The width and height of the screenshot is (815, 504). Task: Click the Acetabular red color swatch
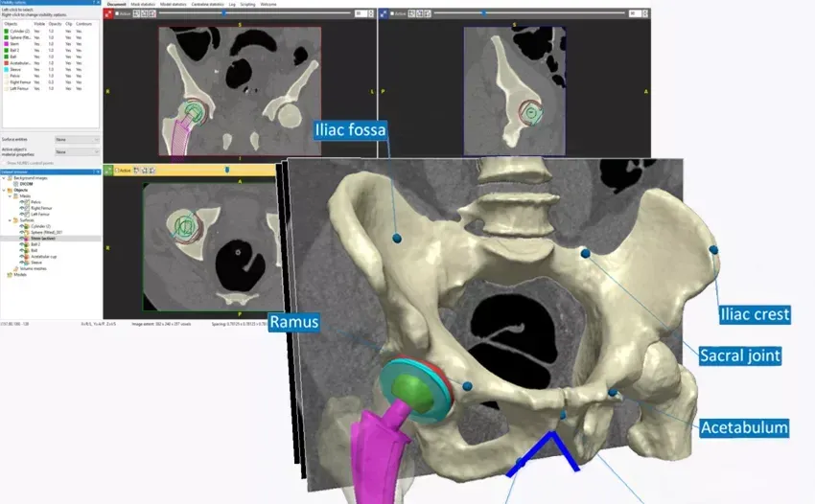tap(7, 63)
